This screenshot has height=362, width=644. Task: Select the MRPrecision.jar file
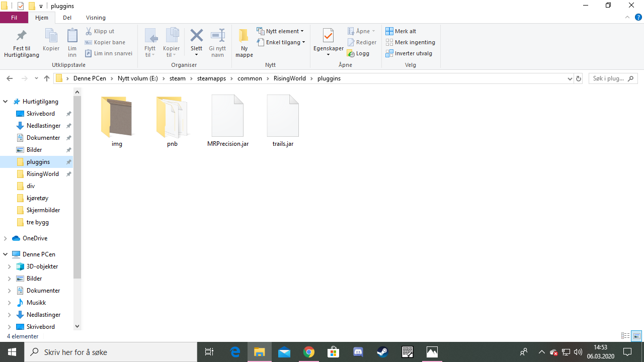(x=228, y=121)
